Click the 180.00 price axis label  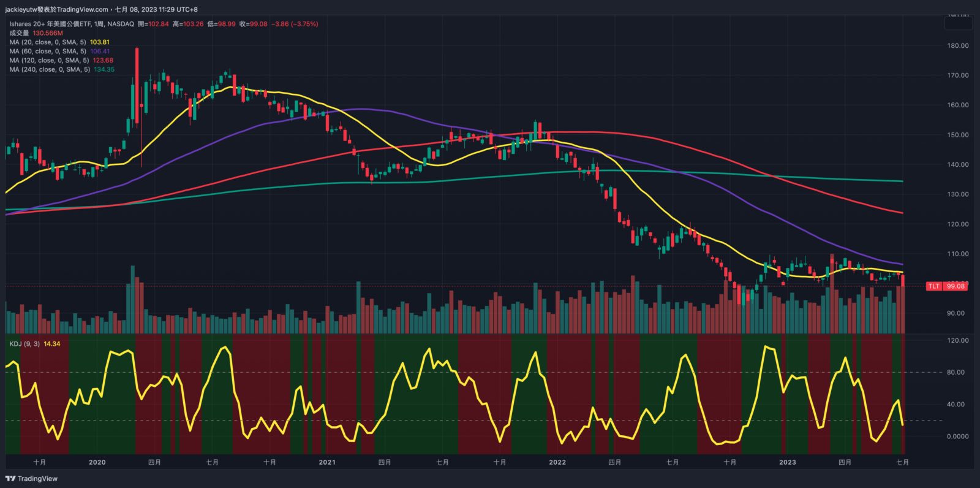pos(957,46)
